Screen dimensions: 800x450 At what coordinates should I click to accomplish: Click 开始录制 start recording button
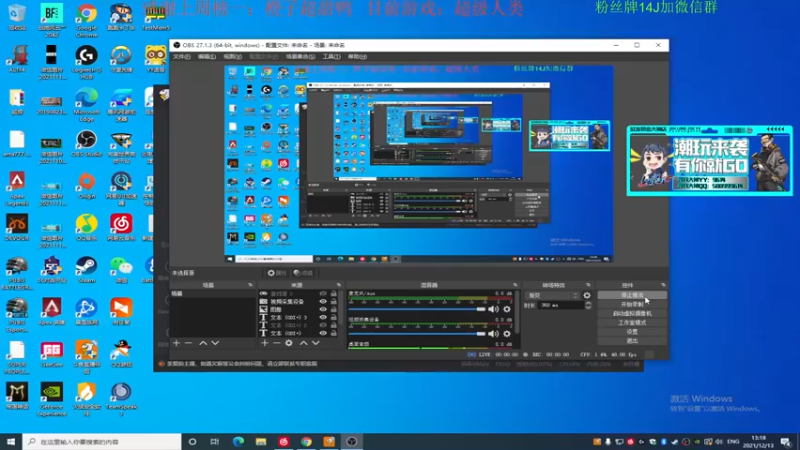point(632,305)
